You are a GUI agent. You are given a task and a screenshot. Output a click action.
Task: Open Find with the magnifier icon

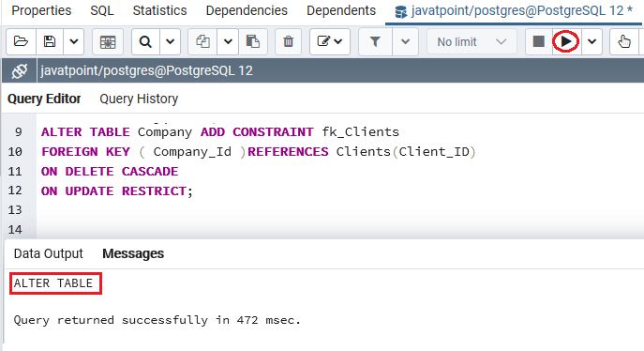coord(145,41)
